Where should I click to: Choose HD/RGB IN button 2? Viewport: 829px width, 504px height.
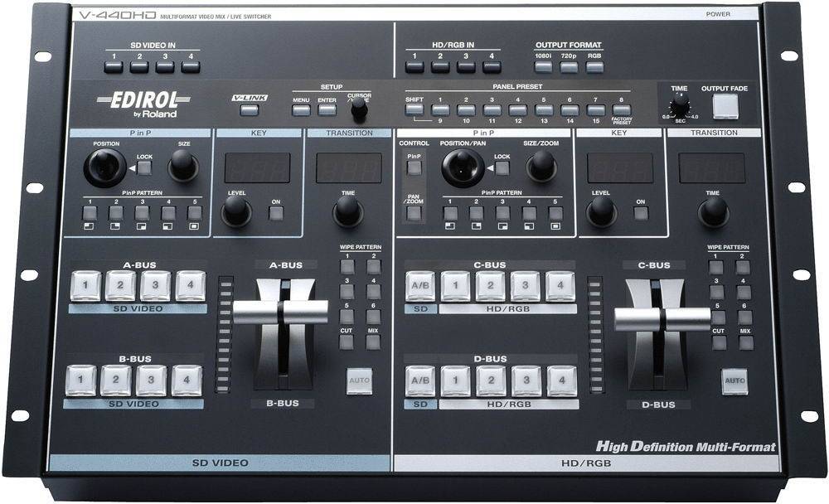point(440,66)
